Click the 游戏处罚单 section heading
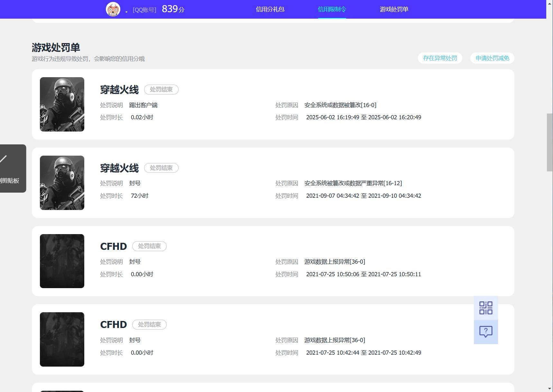 click(x=56, y=48)
